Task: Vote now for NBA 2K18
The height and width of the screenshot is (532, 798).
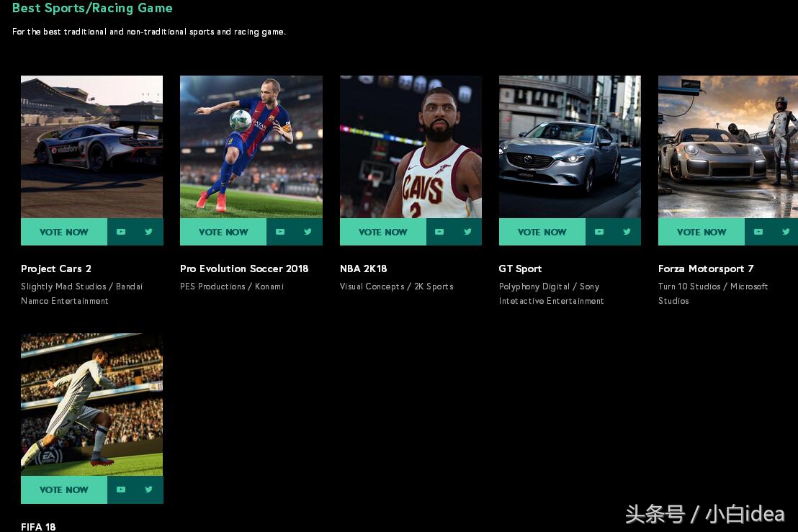Action: click(382, 232)
